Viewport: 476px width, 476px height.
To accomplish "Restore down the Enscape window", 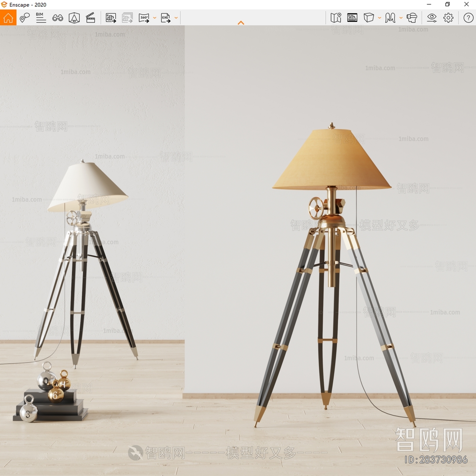I will 447,4.
